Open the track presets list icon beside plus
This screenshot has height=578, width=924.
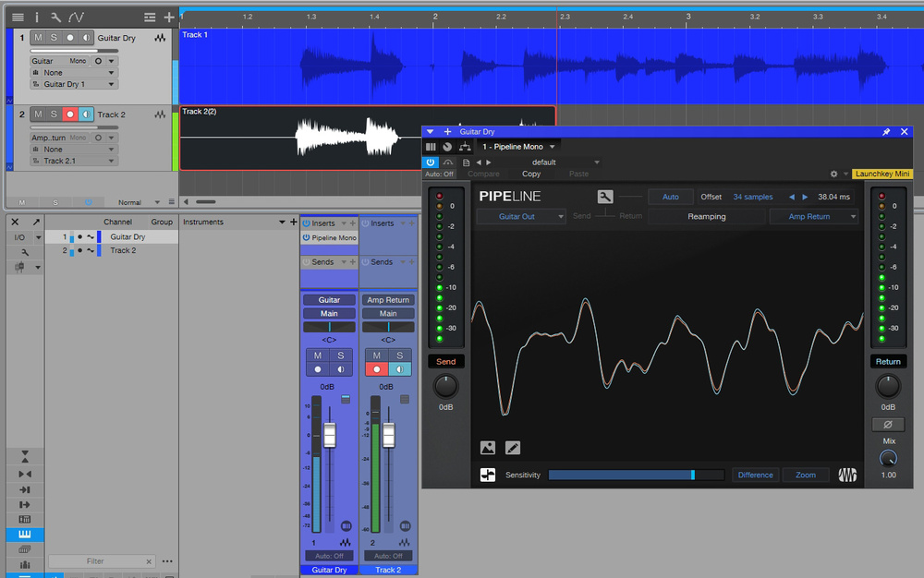(x=150, y=18)
